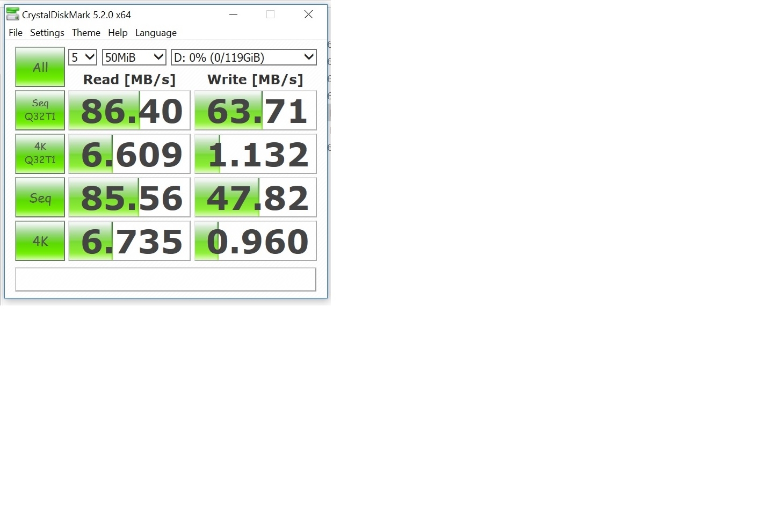This screenshot has height=532, width=782.
Task: Click the Write [MB/s] column header
Action: click(x=256, y=79)
